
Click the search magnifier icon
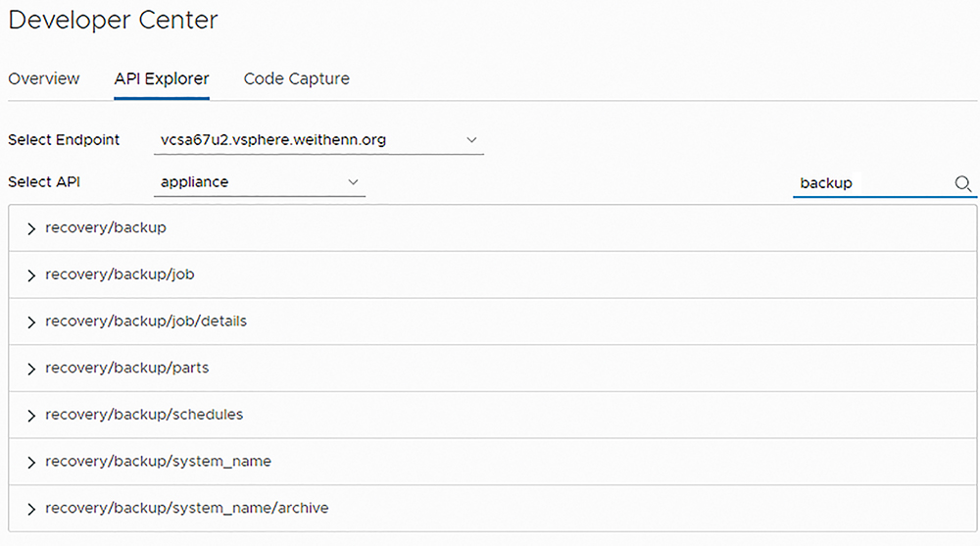click(962, 183)
